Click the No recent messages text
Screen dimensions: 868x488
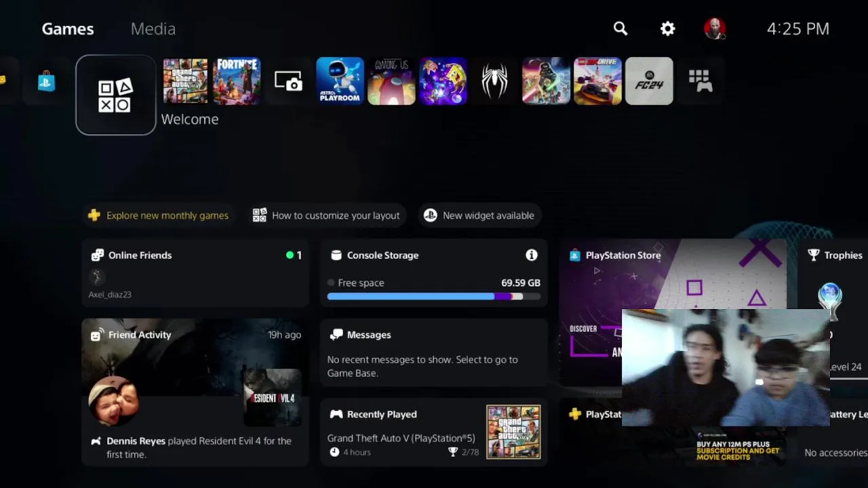pos(422,366)
